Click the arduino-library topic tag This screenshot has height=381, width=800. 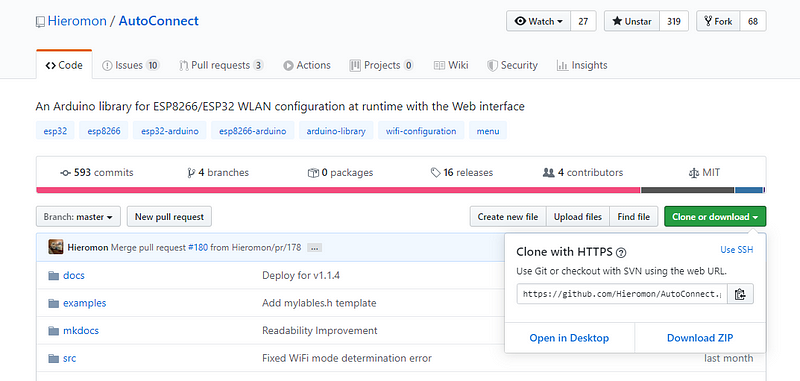point(336,131)
